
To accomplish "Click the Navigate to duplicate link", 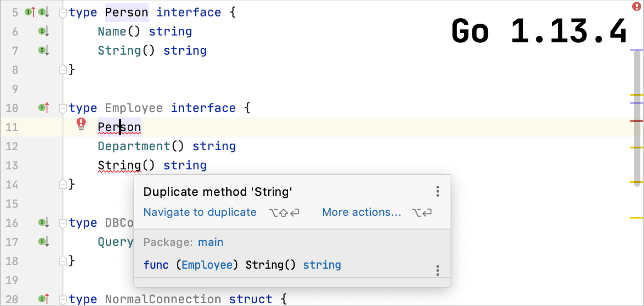I will click(200, 212).
